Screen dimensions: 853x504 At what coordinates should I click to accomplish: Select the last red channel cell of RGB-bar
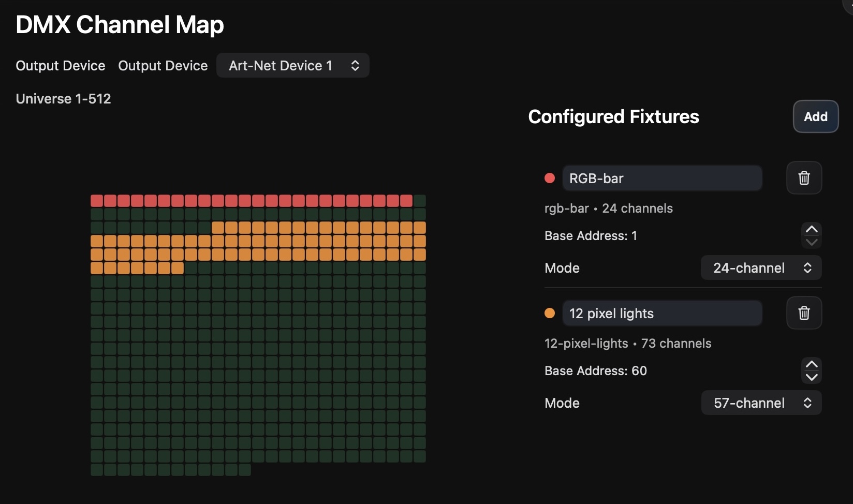[x=406, y=201]
